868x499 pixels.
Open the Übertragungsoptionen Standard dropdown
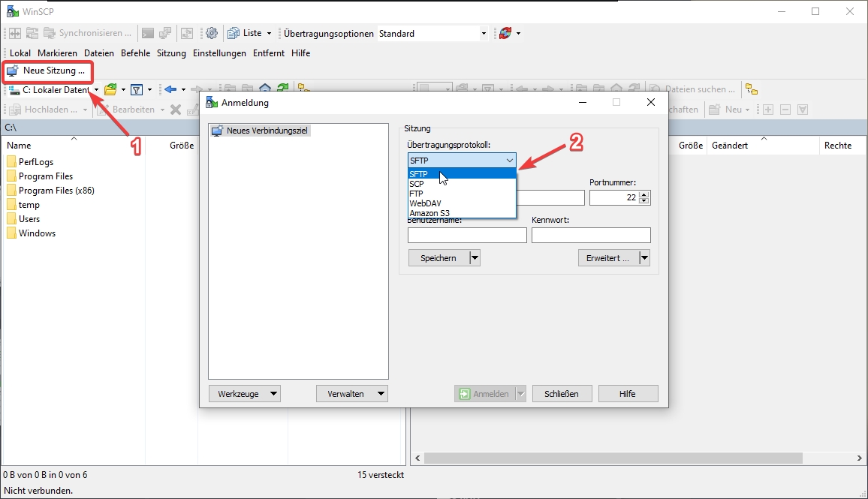[x=484, y=34]
